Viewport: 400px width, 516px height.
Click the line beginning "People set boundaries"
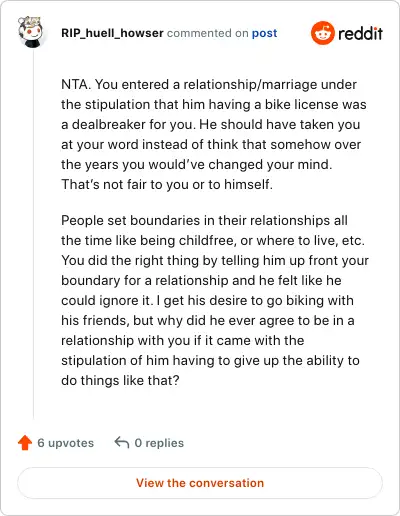(204, 220)
